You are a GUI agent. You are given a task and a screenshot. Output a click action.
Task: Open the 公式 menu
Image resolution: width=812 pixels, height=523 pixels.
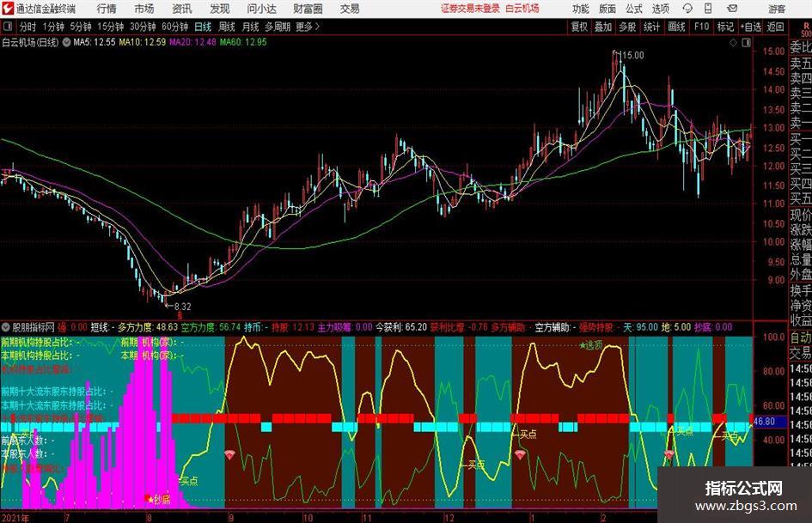click(x=633, y=9)
